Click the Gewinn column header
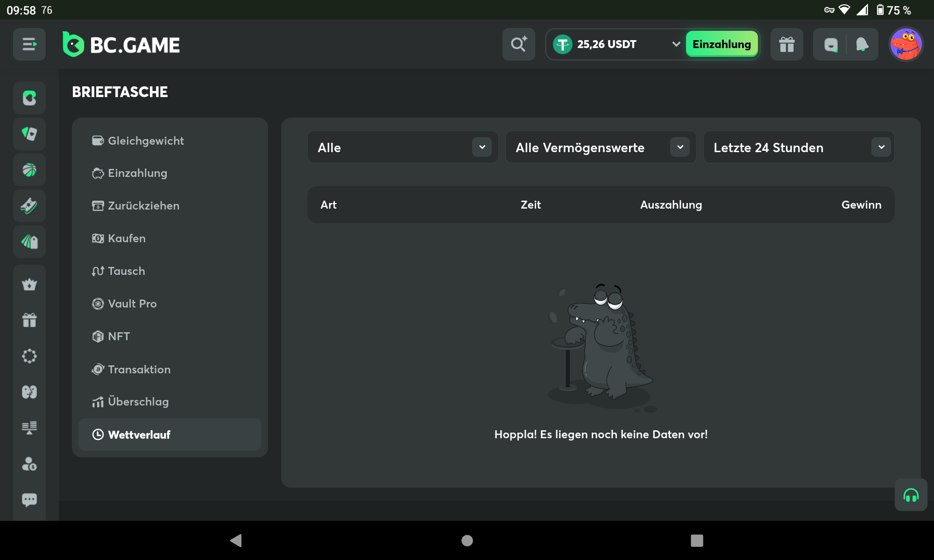The height and width of the screenshot is (560, 934). pos(861,205)
